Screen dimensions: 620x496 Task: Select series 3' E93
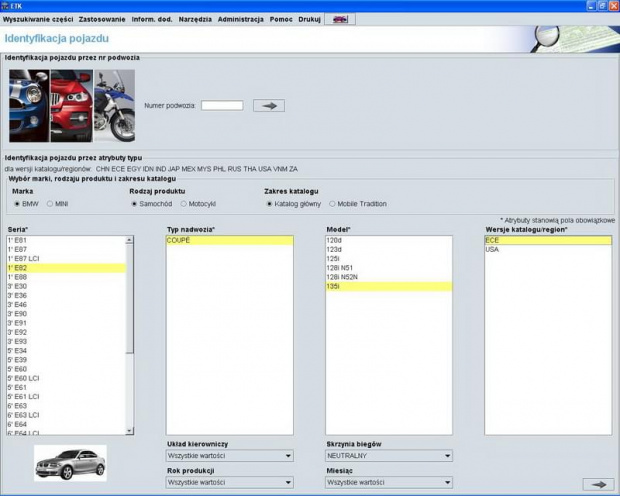pos(66,341)
